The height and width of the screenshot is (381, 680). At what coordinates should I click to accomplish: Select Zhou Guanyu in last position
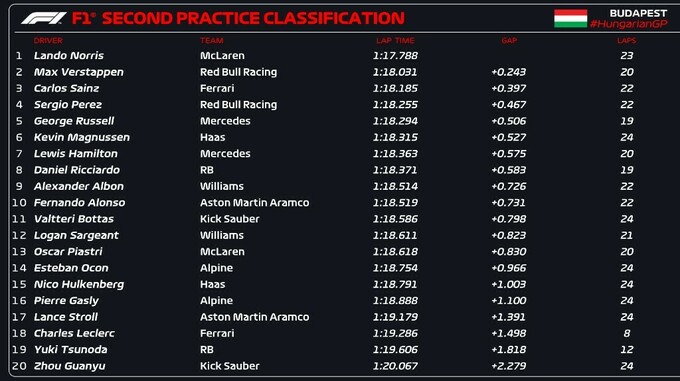pos(69,366)
